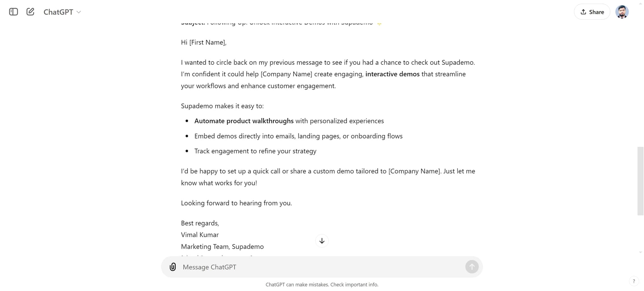Click the user's profile picture thumbnail
Screen dimensions: 644x291
[622, 12]
